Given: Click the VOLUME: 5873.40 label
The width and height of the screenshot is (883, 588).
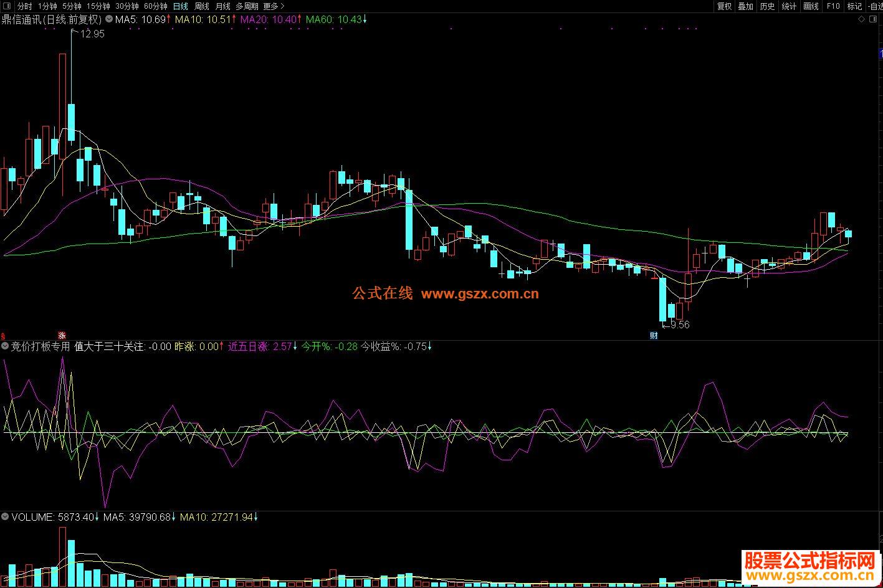Looking at the screenshot, I should tap(55, 517).
